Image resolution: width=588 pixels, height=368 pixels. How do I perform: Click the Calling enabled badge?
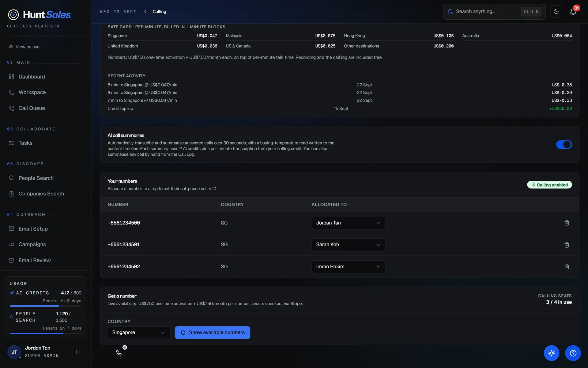point(549,185)
